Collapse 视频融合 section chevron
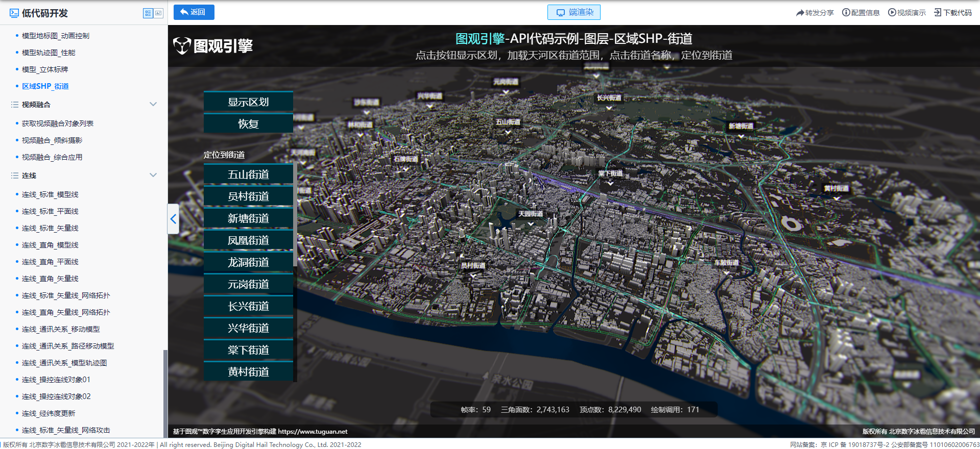 153,104
